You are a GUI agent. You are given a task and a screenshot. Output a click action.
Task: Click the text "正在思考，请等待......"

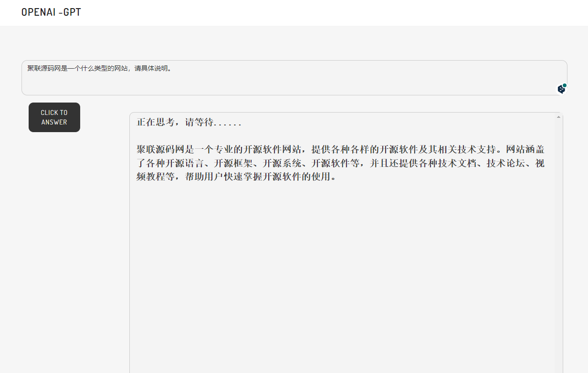pos(189,123)
